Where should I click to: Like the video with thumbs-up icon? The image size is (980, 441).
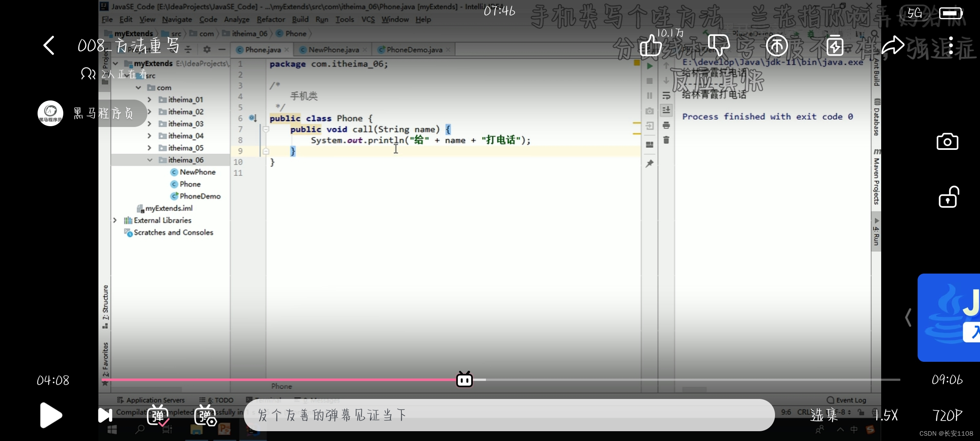coord(650,45)
